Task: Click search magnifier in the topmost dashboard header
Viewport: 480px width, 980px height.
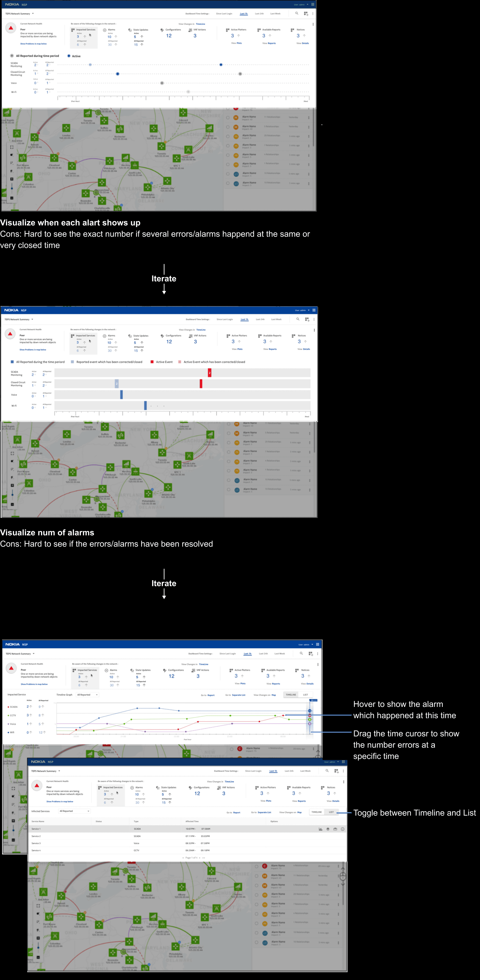Action: (296, 13)
